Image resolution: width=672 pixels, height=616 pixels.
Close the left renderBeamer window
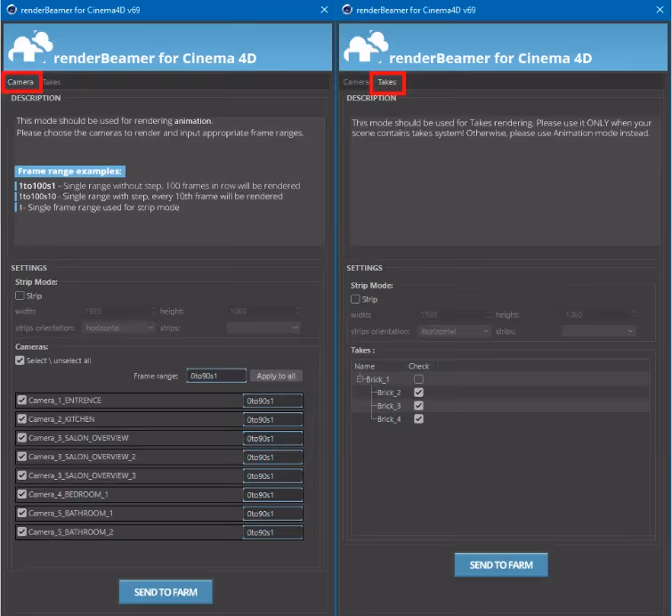[324, 10]
